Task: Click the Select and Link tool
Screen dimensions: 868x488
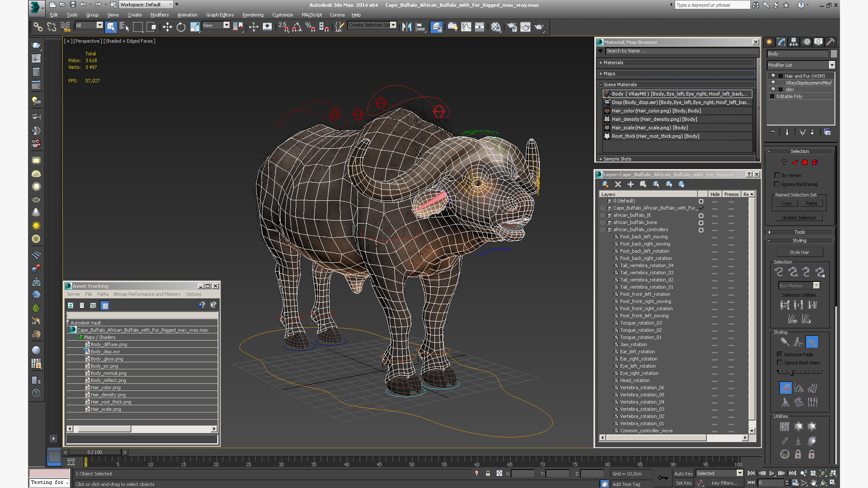Action: point(38,27)
